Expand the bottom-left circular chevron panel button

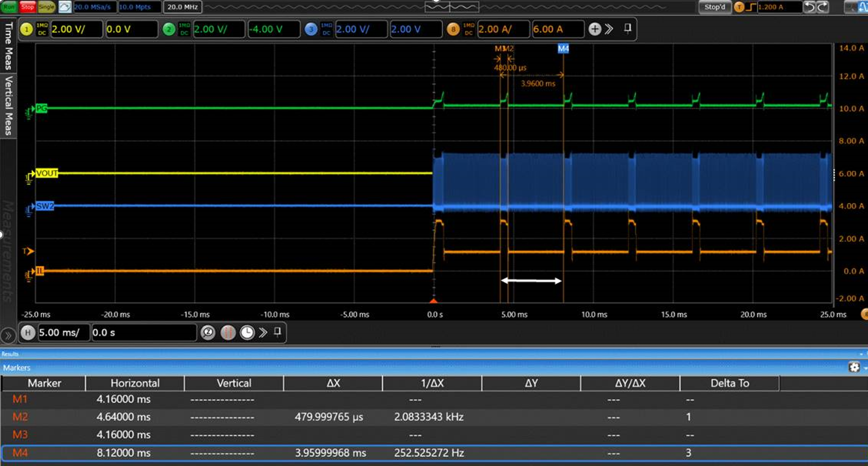click(x=8, y=335)
